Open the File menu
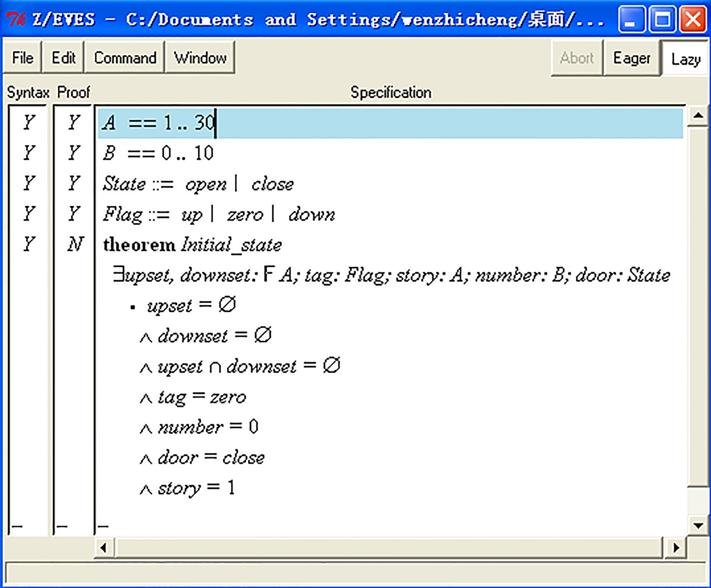Image resolution: width=711 pixels, height=588 pixels. click(22, 58)
